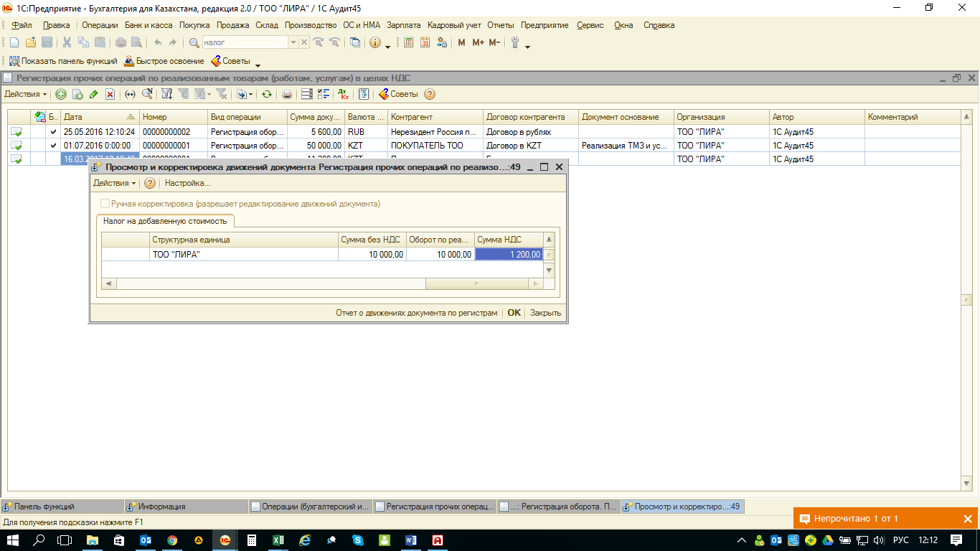The height and width of the screenshot is (551, 980).
Task: Click the red X mark-for-deletion icon
Action: 110,94
